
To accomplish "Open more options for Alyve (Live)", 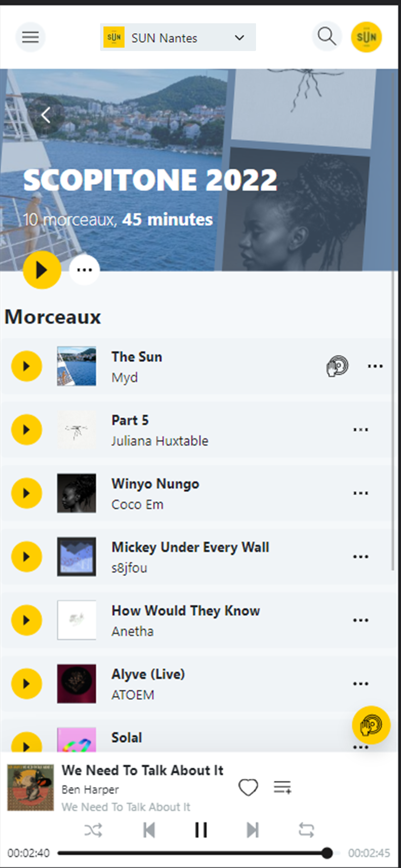I will 361,684.
